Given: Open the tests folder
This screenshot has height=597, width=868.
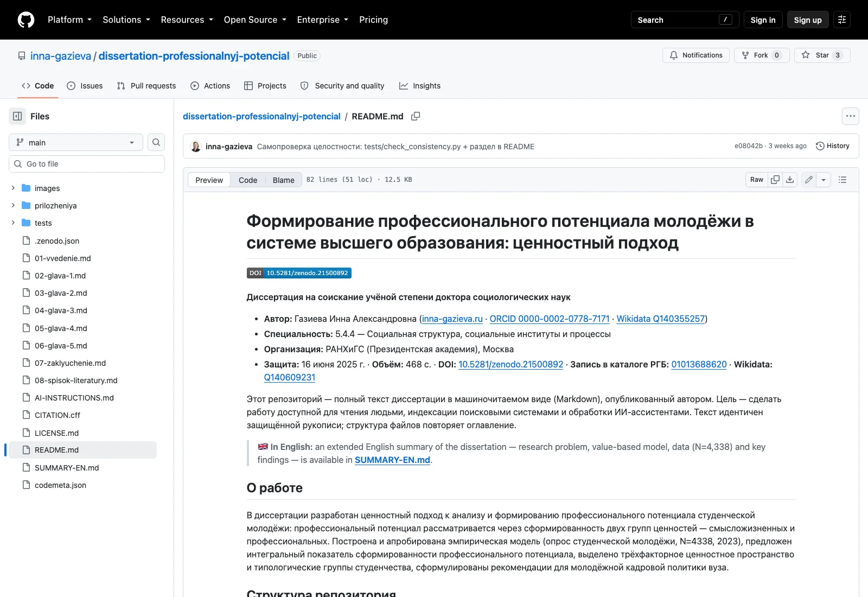Looking at the screenshot, I should (43, 223).
